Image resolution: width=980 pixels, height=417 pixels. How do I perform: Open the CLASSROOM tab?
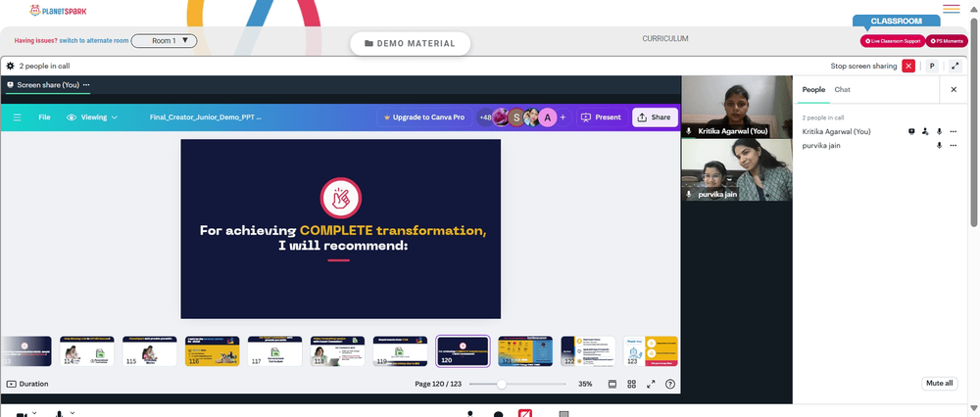(x=897, y=22)
